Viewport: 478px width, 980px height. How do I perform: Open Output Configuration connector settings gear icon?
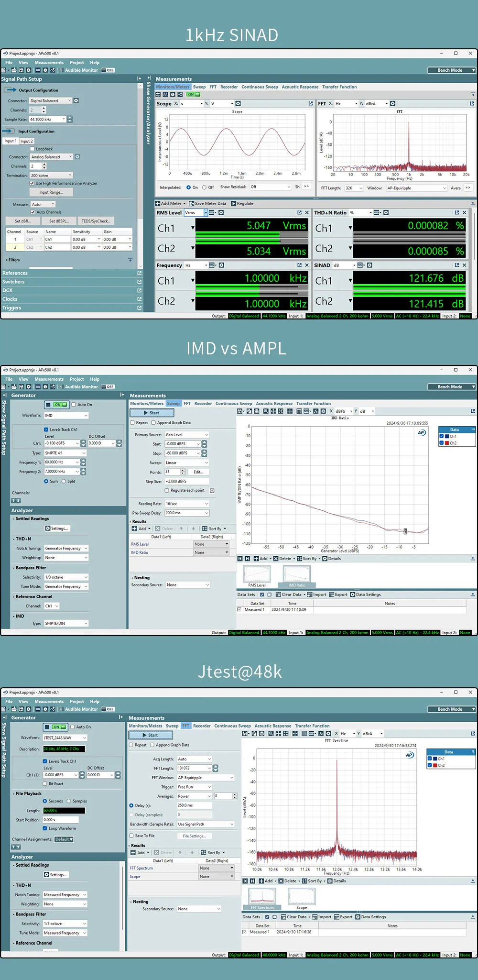[76, 101]
